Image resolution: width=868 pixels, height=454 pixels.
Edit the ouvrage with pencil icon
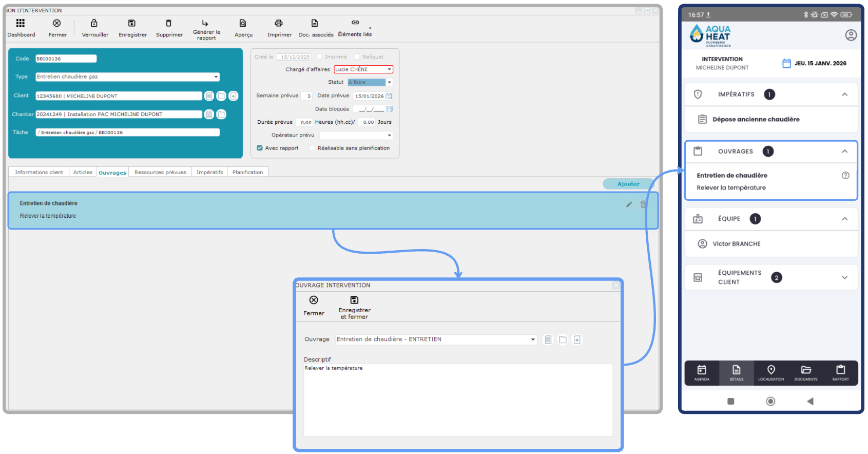(629, 204)
